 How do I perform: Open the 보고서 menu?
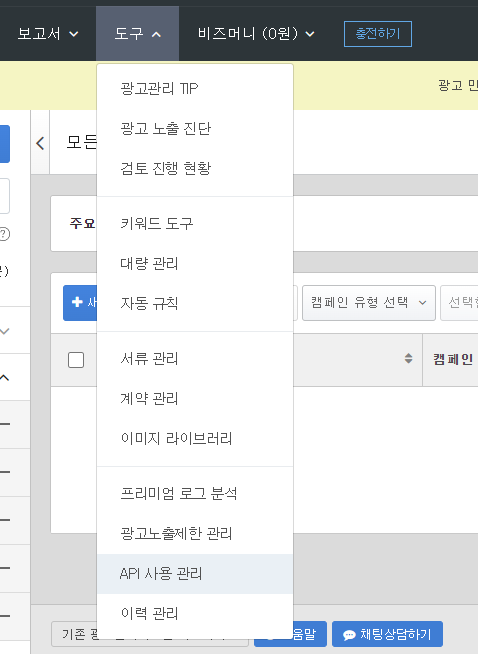coord(48,34)
